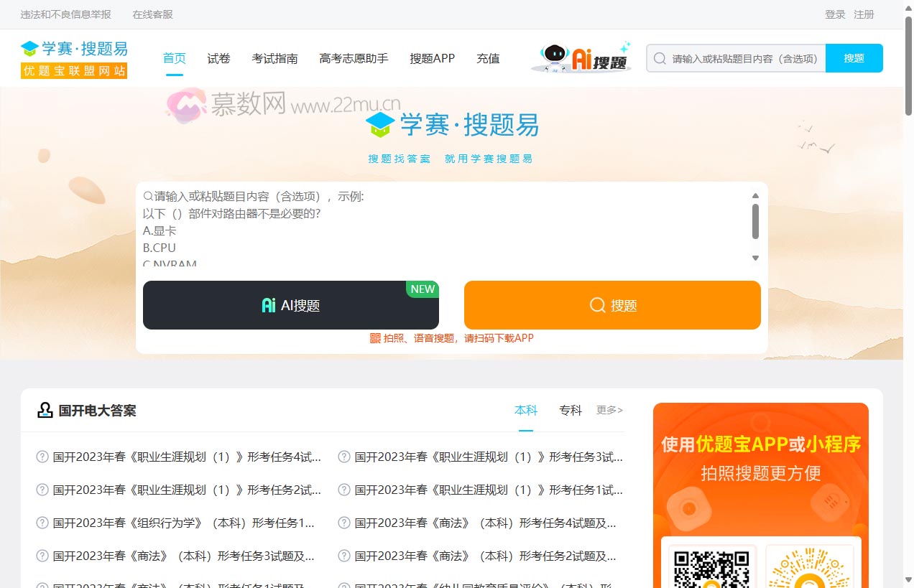
Task: Click the up arrow of the question textarea scrollbar
Action: click(755, 195)
